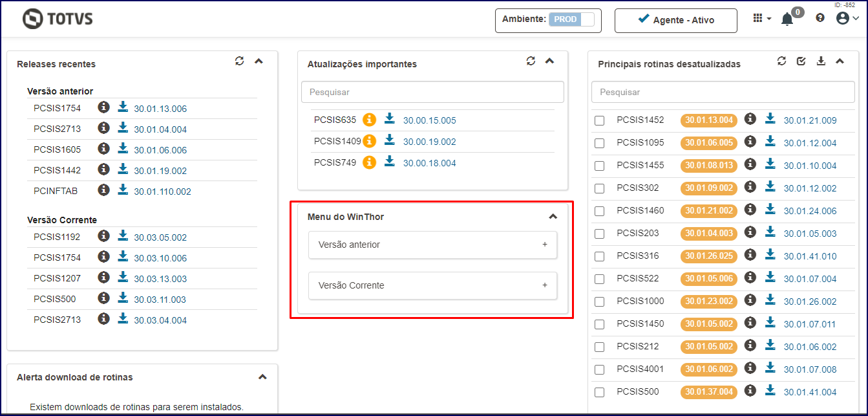Click the orange 30.01.37.004 version badge
The height and width of the screenshot is (416, 868).
[x=709, y=391]
